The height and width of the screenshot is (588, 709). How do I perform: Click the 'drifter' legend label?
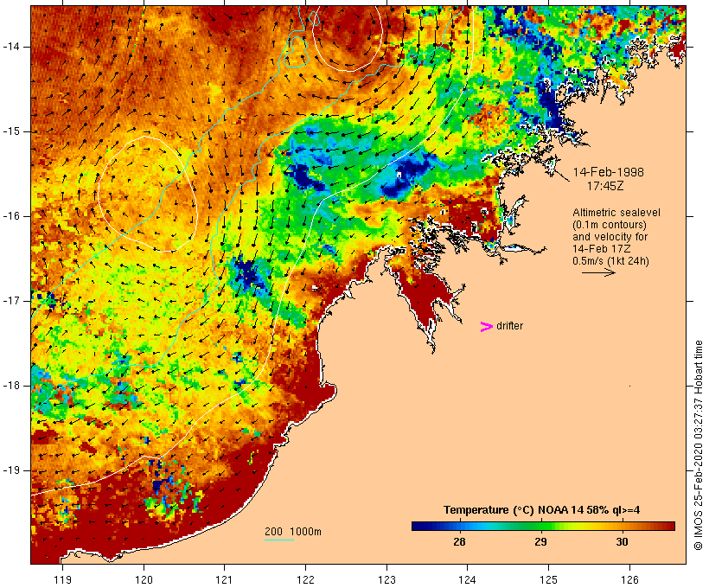tap(509, 326)
